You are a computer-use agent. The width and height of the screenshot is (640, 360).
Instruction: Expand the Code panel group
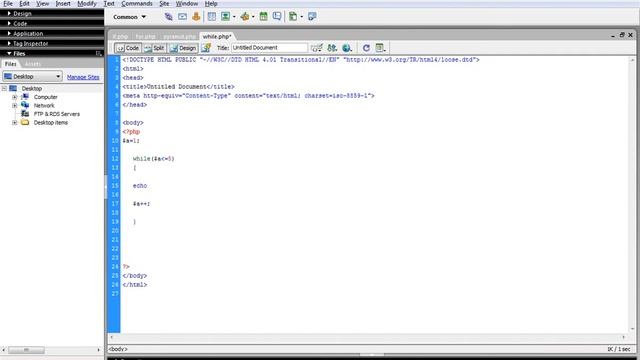9,23
